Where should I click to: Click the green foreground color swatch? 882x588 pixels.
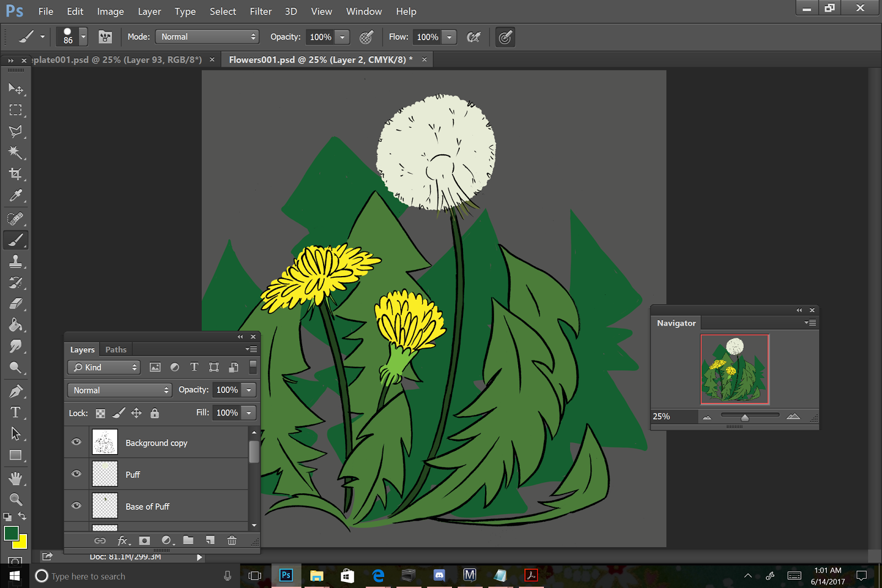pos(10,533)
